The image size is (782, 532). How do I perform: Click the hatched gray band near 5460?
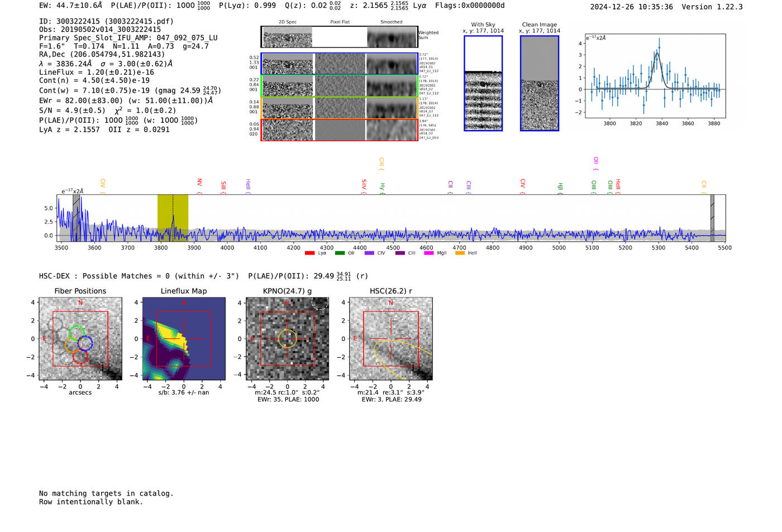click(x=712, y=218)
